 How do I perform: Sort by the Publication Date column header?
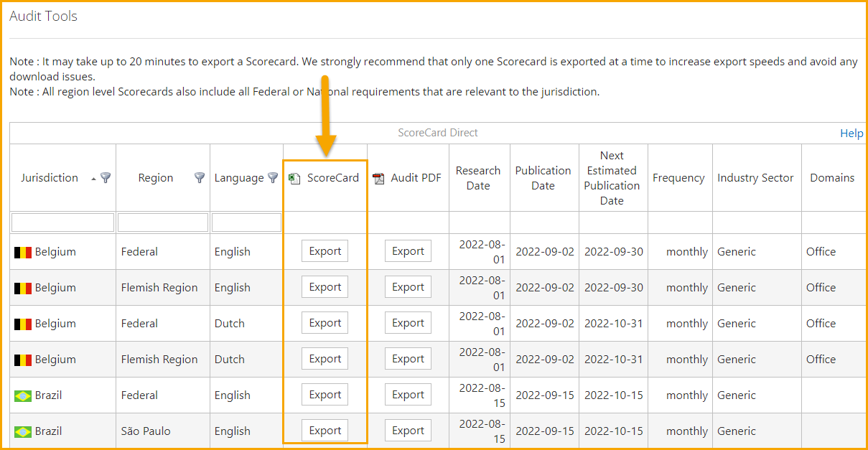543,178
